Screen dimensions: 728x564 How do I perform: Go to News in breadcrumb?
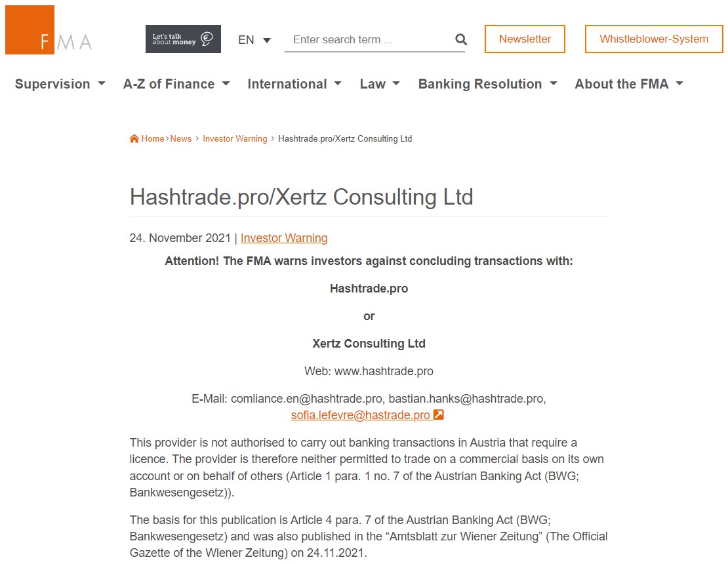tap(180, 139)
